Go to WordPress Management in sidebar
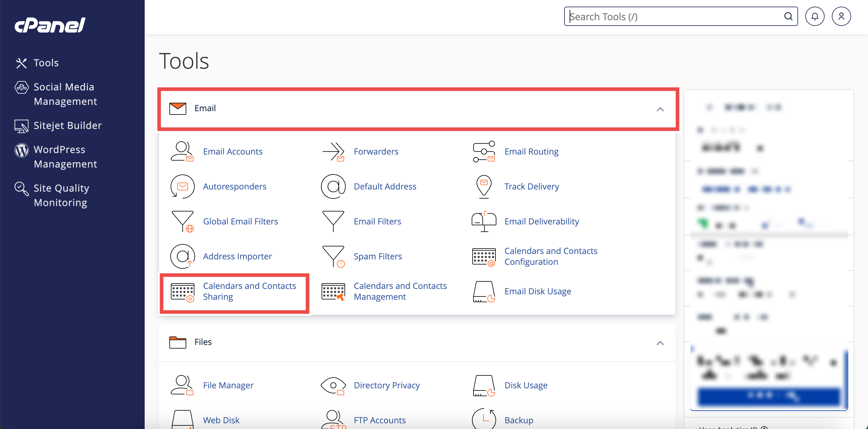 click(65, 157)
